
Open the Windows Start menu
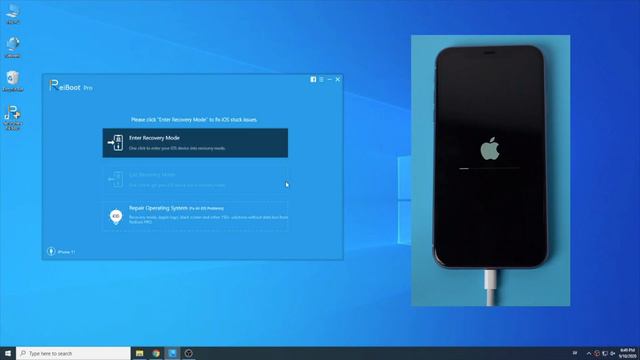[8, 353]
